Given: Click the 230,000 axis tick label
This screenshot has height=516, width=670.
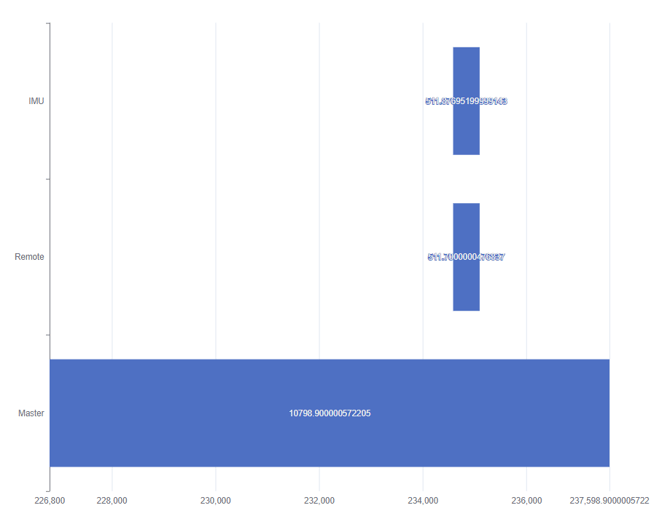Looking at the screenshot, I should [x=216, y=501].
